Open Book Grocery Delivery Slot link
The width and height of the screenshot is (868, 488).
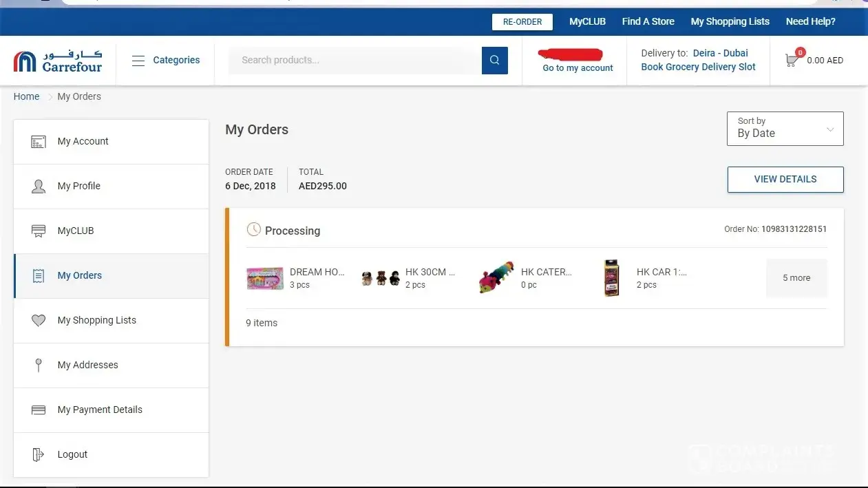pyautogui.click(x=698, y=67)
